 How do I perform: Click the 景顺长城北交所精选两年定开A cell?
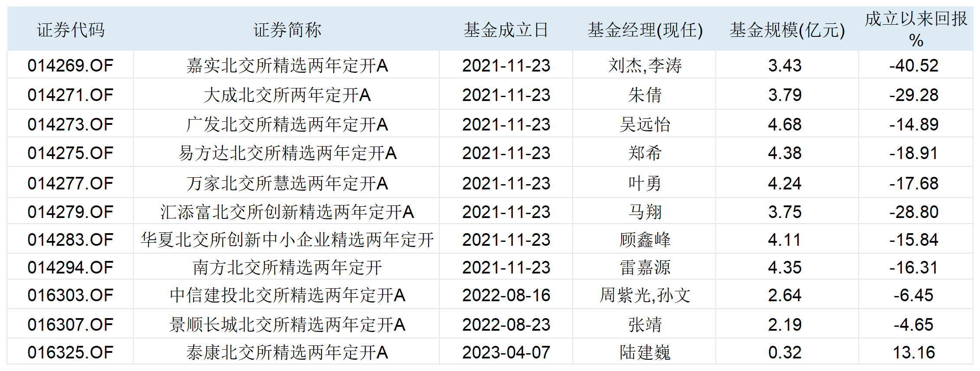(287, 325)
